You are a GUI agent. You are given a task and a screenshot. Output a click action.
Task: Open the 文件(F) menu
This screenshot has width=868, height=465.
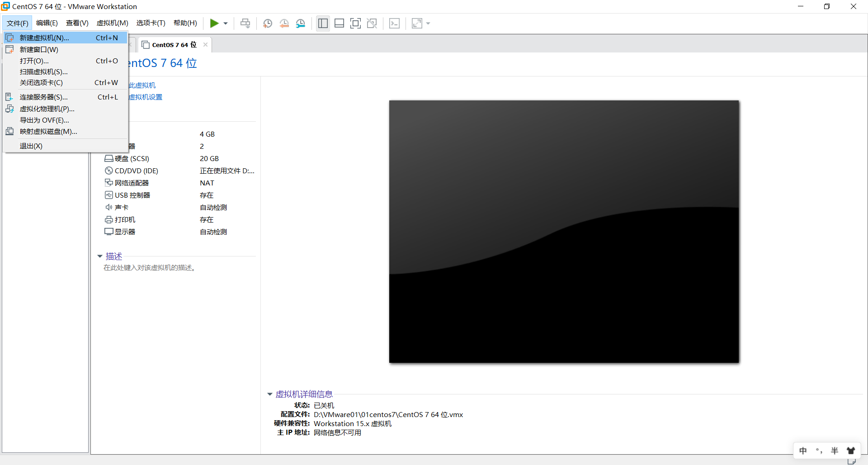17,23
